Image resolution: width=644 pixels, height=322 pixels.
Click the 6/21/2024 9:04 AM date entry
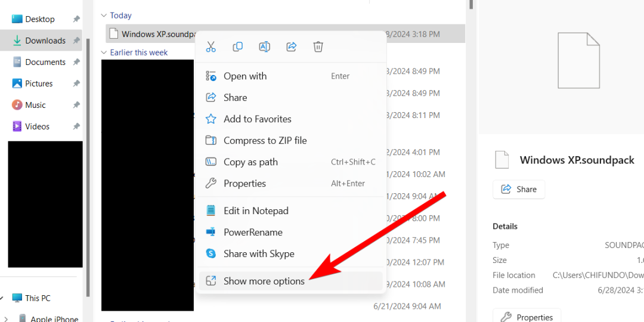click(x=407, y=306)
